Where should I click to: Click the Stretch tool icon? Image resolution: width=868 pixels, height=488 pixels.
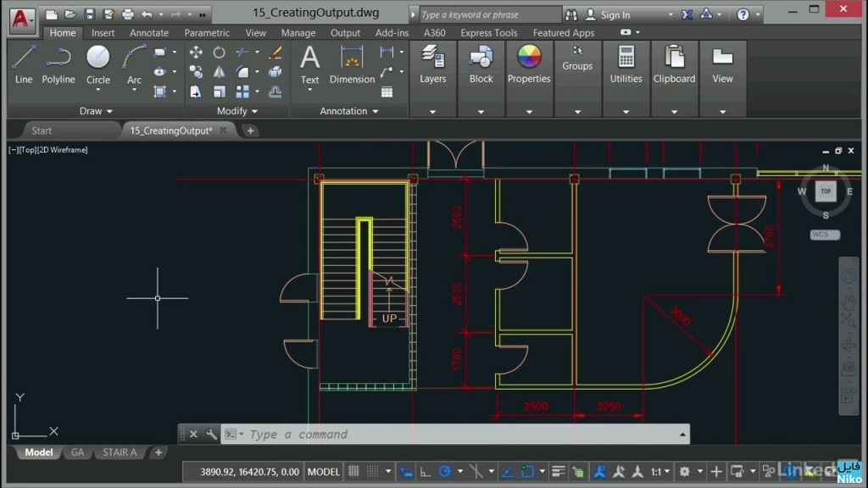[196, 91]
